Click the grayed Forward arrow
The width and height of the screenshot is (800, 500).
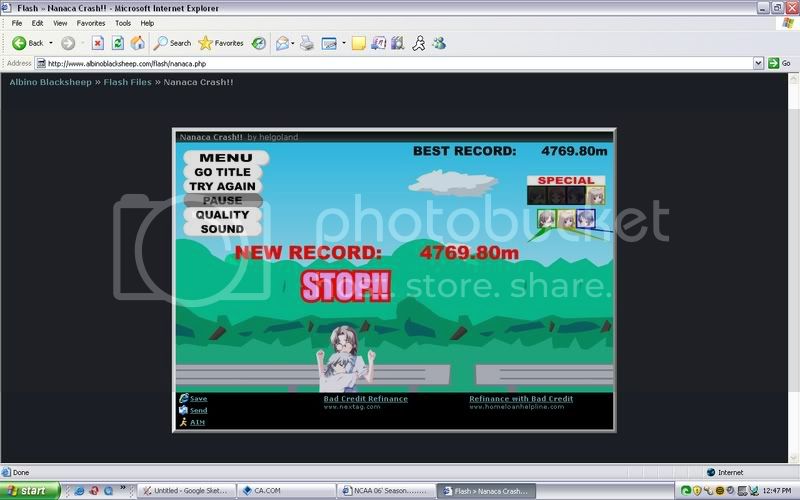[x=68, y=43]
